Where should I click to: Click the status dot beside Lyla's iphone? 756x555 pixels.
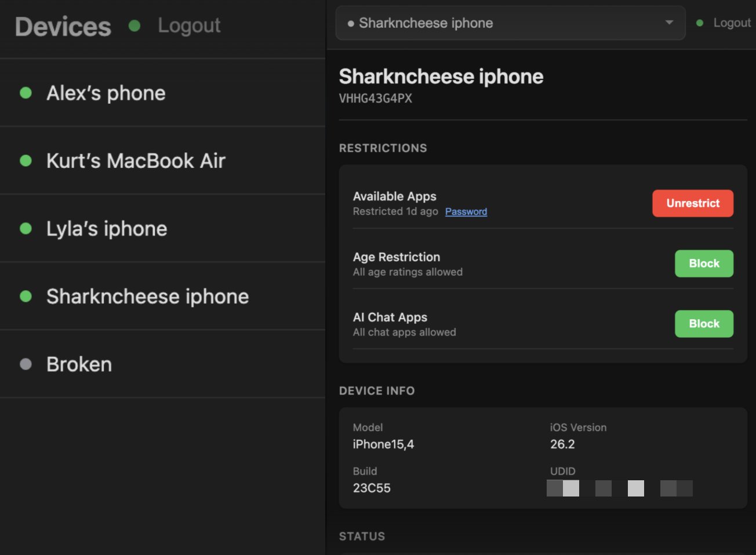click(x=26, y=228)
